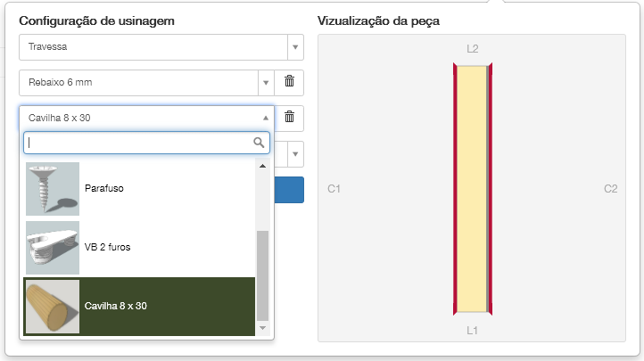Screen dimensions: 644x361
Task: Focus the dropdown search text field
Action: click(x=138, y=143)
